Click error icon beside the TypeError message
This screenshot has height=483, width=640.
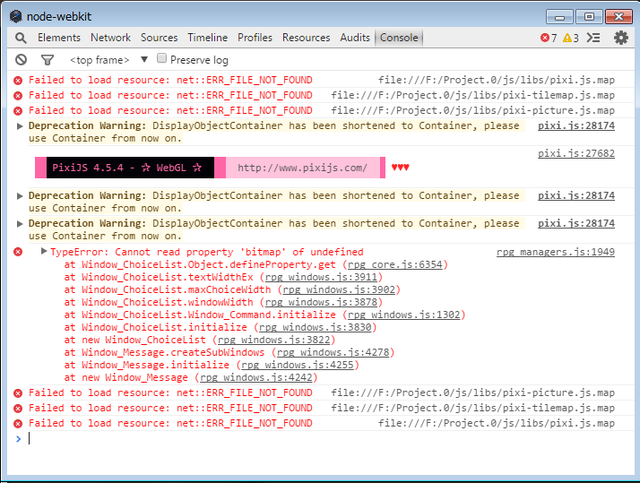[18, 252]
